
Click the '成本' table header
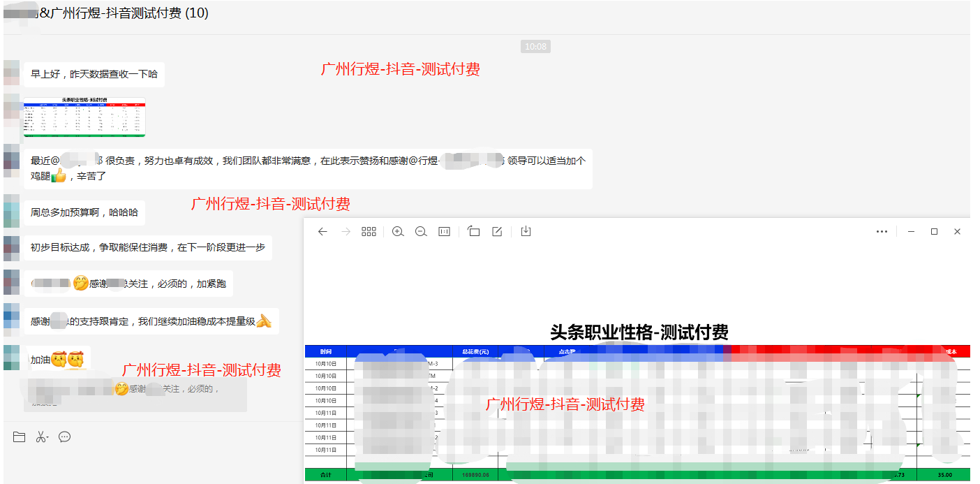point(951,351)
